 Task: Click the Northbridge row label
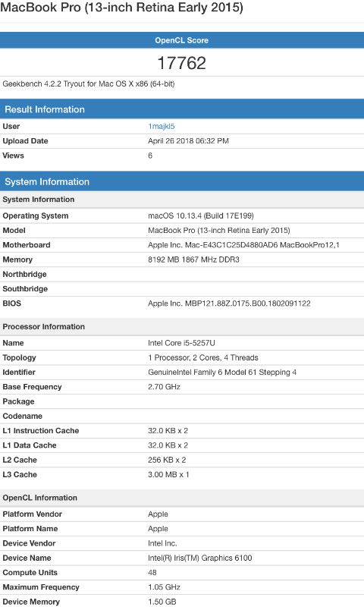point(24,274)
